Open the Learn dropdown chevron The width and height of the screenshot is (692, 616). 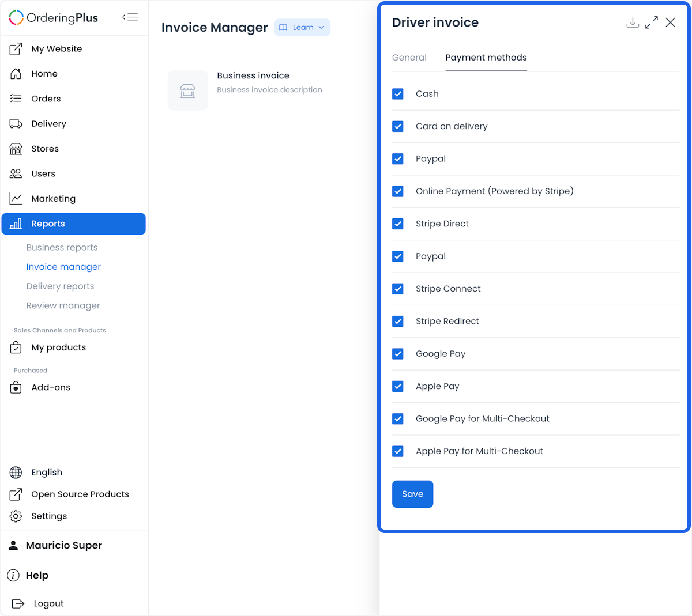click(321, 27)
